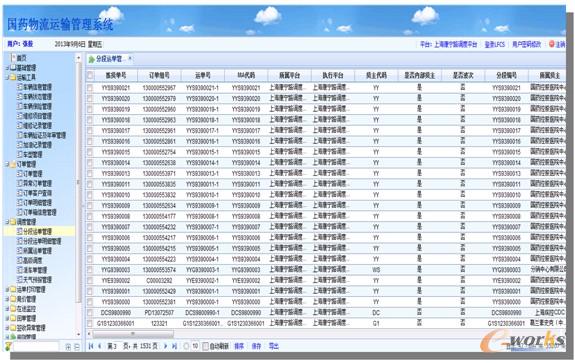Expand the 回单管理 folder in the tree
This screenshot has width=575, height=363.
[x=7, y=318]
